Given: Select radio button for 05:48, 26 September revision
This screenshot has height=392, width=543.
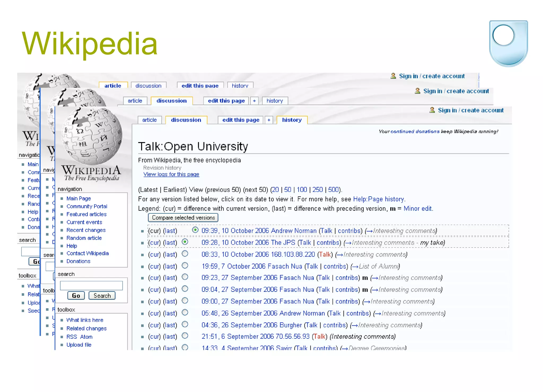Looking at the screenshot, I should pos(185,312).
